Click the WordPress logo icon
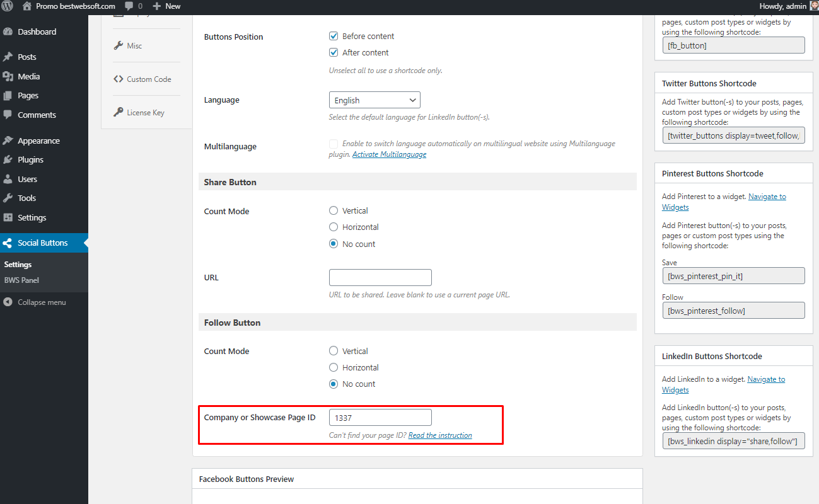The image size is (819, 504). 8,6
